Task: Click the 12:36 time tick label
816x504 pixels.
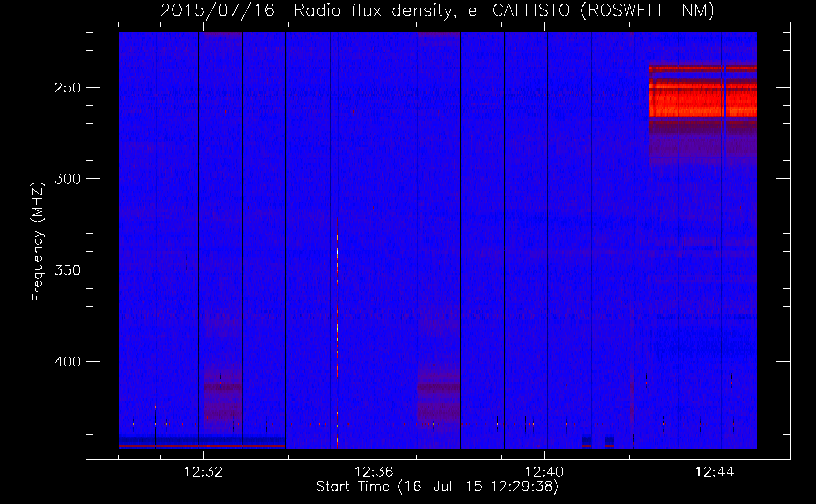Action: 374,472
